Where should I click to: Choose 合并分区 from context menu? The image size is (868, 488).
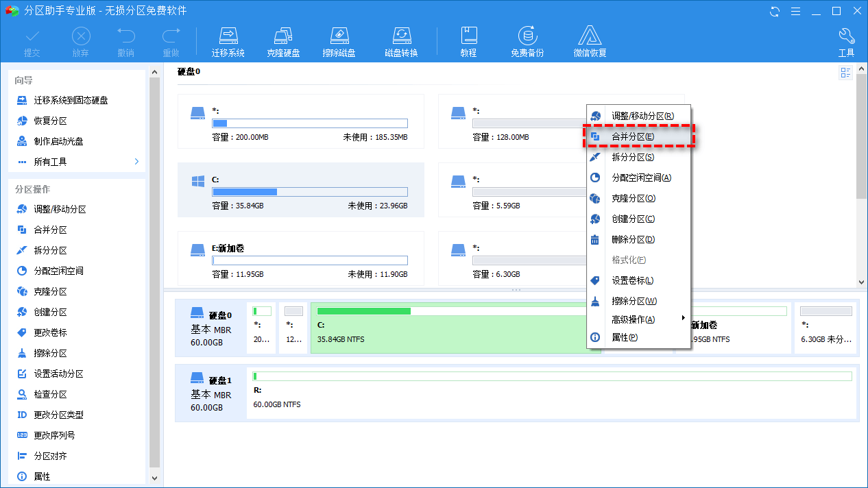coord(636,136)
